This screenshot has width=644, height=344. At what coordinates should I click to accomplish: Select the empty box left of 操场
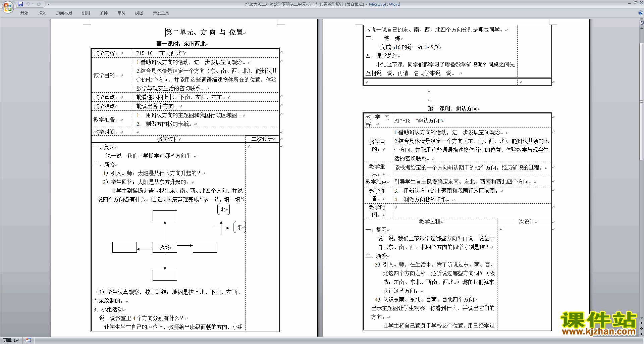tap(124, 247)
